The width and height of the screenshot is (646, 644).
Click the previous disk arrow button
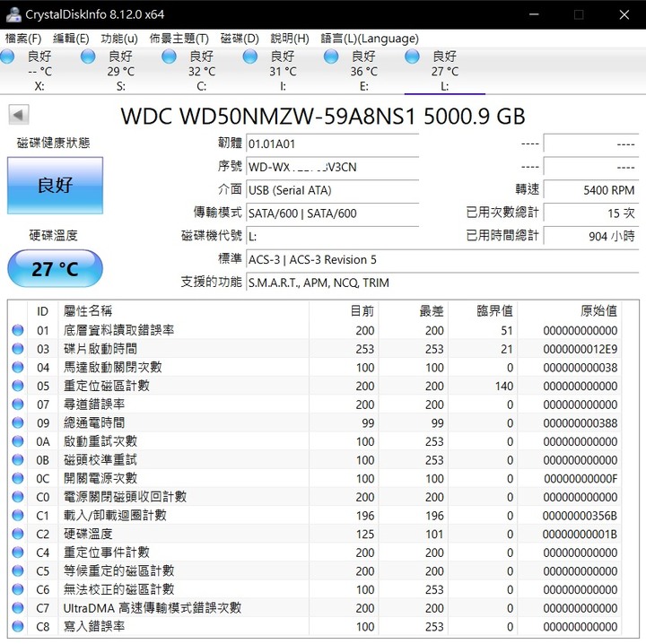[x=19, y=115]
